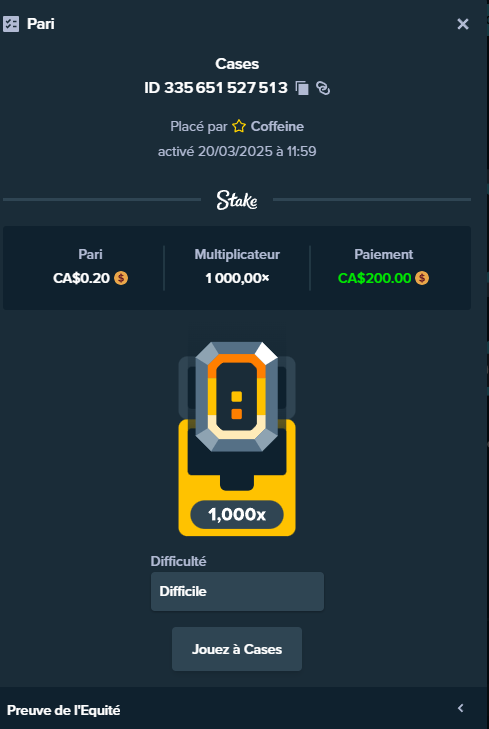
Task: Click the 1,000x multiplier pill on case
Action: pyautogui.click(x=237, y=515)
